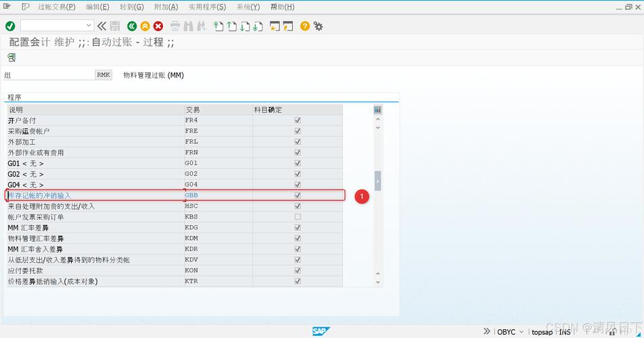Click the detail icon below the title
The width and height of the screenshot is (644, 338).
11,57
